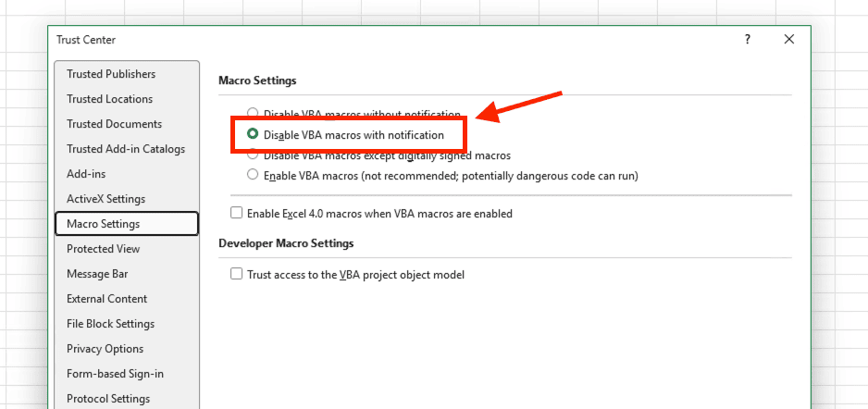
Task: Switch to Privacy Options
Action: tap(105, 349)
